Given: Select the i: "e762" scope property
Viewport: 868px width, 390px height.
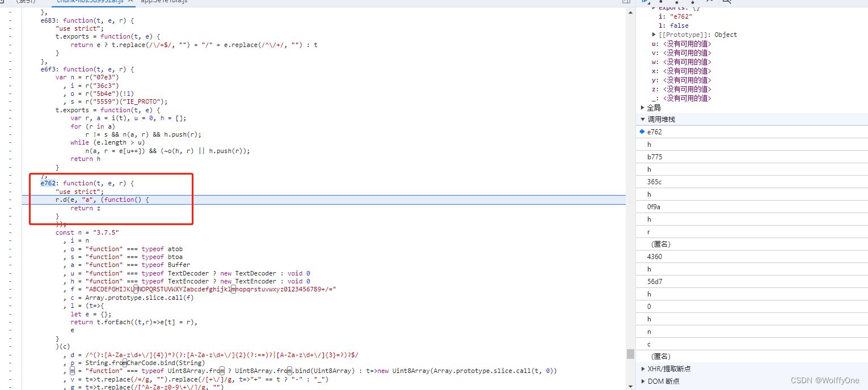Looking at the screenshot, I should click(x=675, y=16).
